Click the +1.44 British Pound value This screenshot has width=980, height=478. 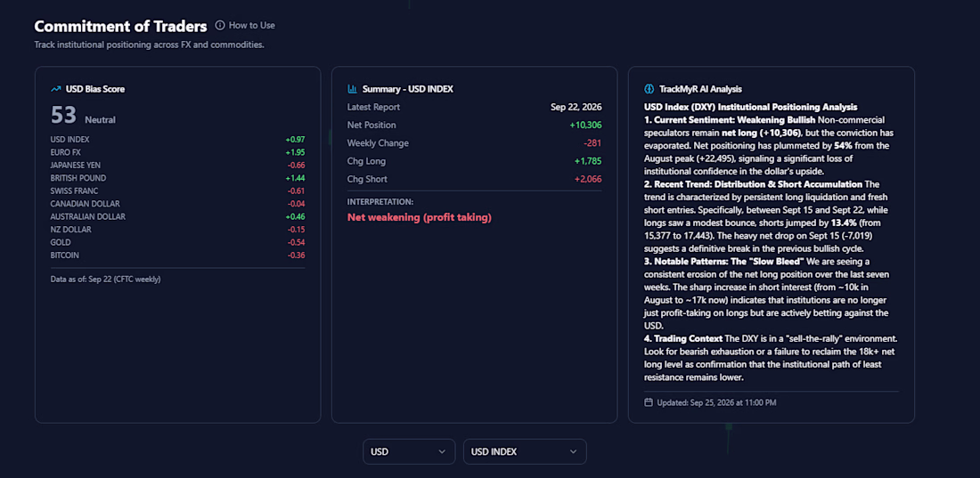pos(295,178)
